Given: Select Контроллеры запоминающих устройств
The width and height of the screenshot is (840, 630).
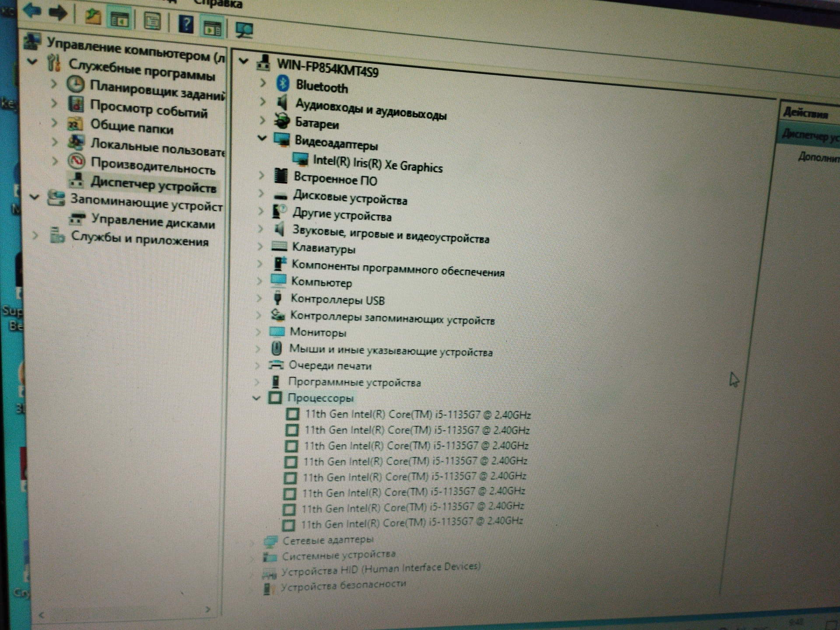Looking at the screenshot, I should pos(392,318).
